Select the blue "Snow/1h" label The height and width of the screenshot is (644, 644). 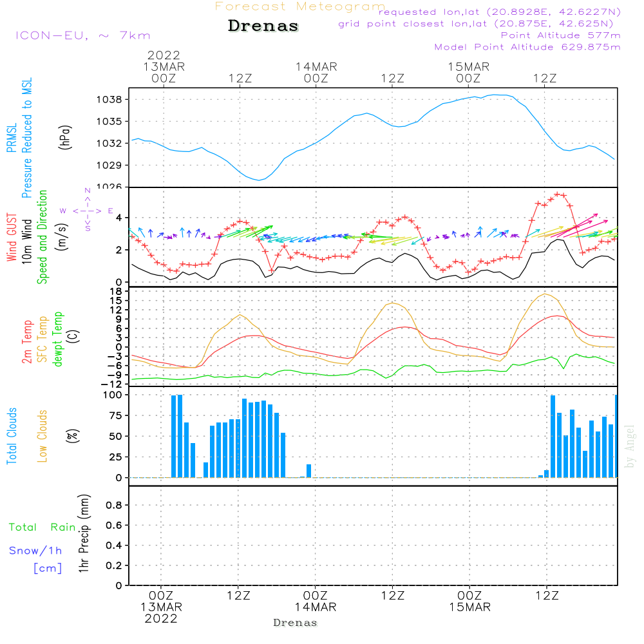tap(35, 551)
